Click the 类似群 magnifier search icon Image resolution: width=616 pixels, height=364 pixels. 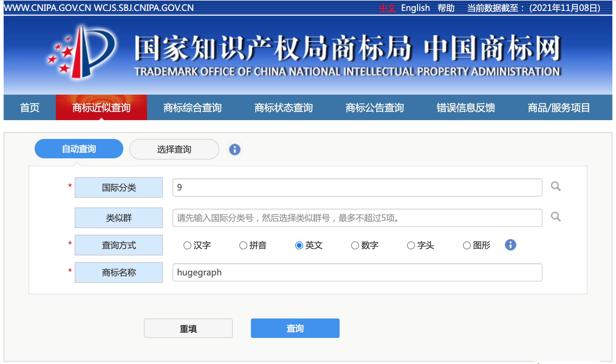[556, 217]
